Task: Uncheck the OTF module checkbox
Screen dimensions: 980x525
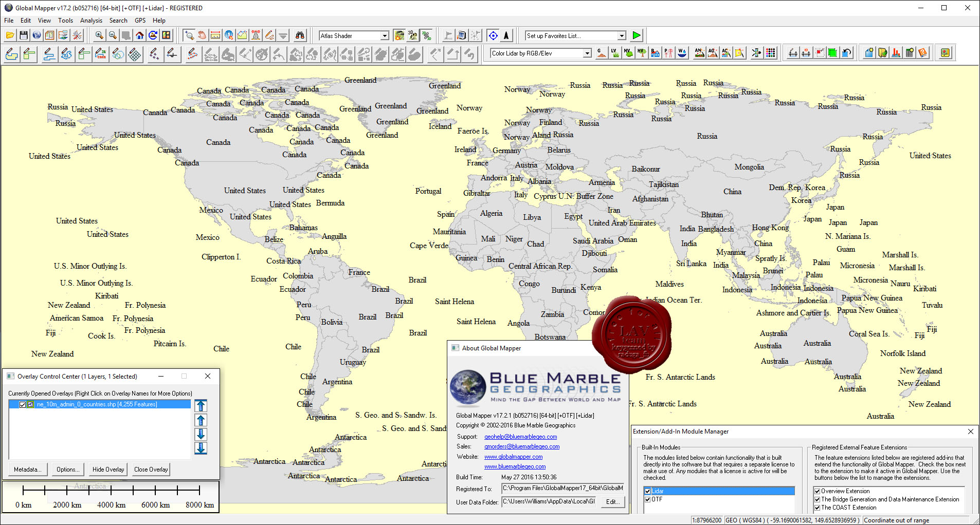Action: [647, 499]
